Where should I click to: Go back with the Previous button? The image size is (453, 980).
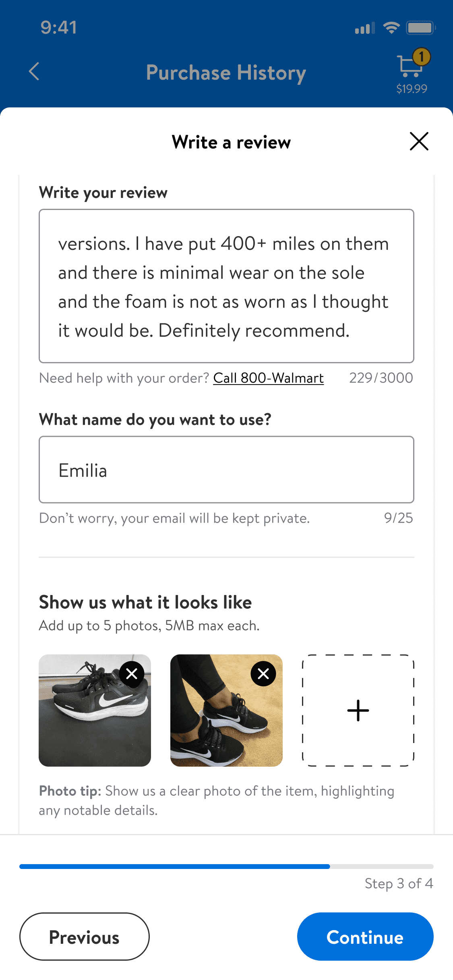85,937
